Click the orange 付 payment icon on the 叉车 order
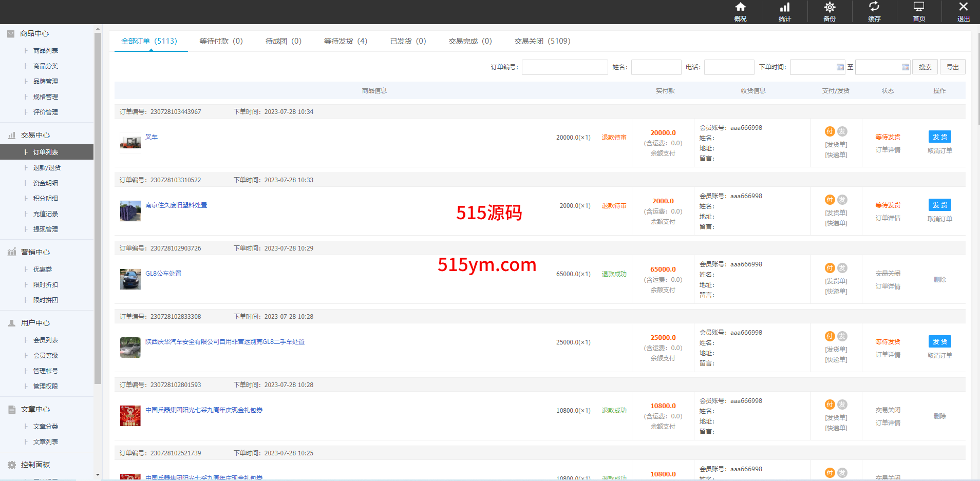The width and height of the screenshot is (980, 481). click(x=830, y=131)
